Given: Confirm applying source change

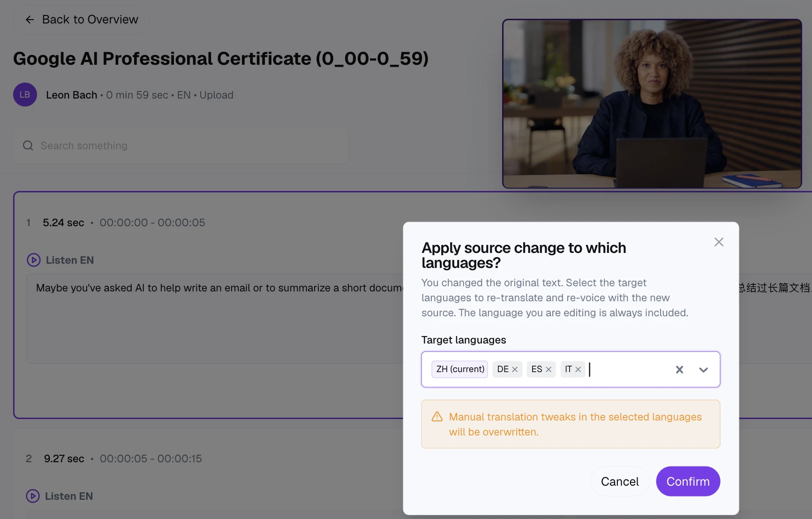Looking at the screenshot, I should tap(688, 481).
